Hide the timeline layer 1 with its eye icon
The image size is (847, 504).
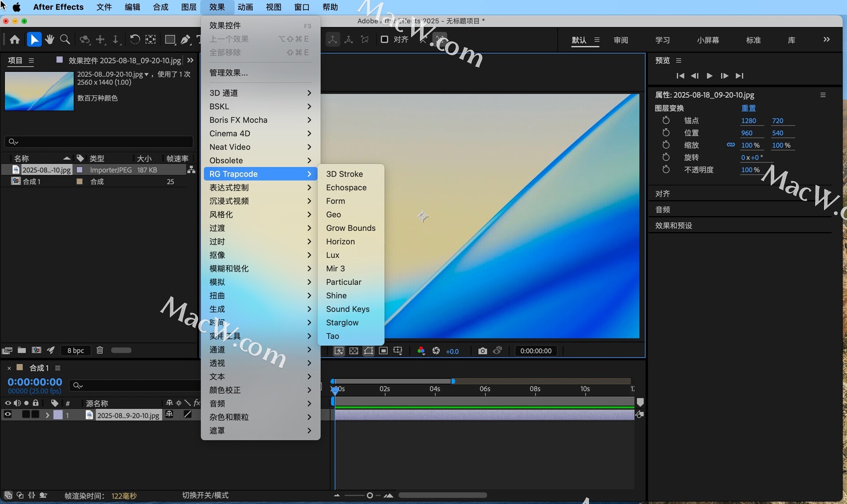coord(7,414)
